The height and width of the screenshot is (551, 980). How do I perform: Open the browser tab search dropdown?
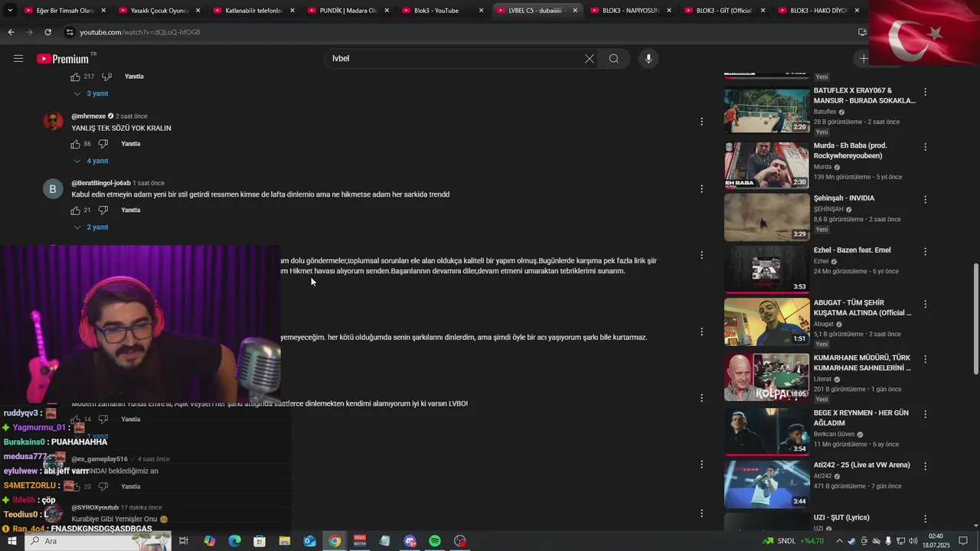coord(10,11)
